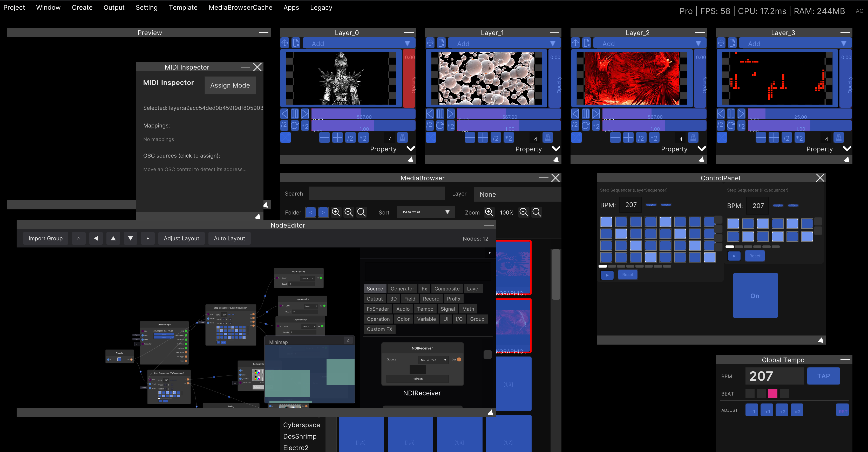Zoom in the MediaBrowser folder view
The width and height of the screenshot is (868, 452).
pos(336,212)
